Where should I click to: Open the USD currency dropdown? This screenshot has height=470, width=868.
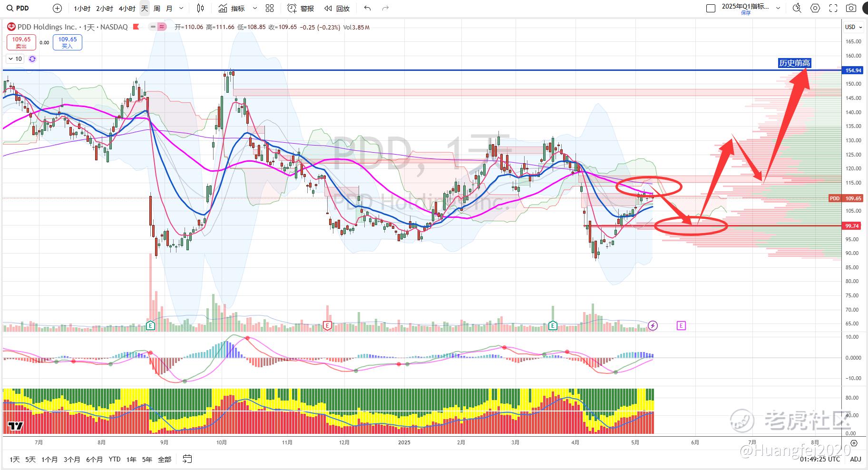point(853,27)
